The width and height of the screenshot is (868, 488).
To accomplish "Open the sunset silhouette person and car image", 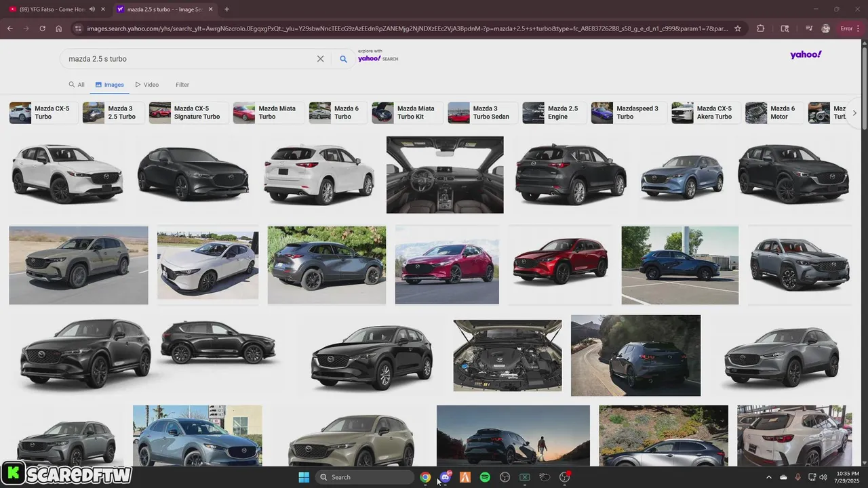I will point(513,436).
